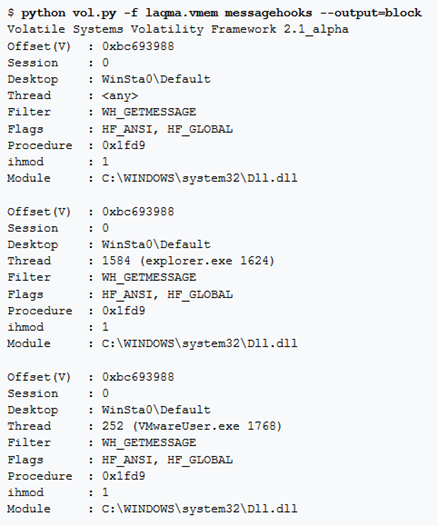This screenshot has width=438, height=526.
Task: Click the VMwareUser.exe 1768 thread entry
Action: pyautogui.click(x=192, y=426)
